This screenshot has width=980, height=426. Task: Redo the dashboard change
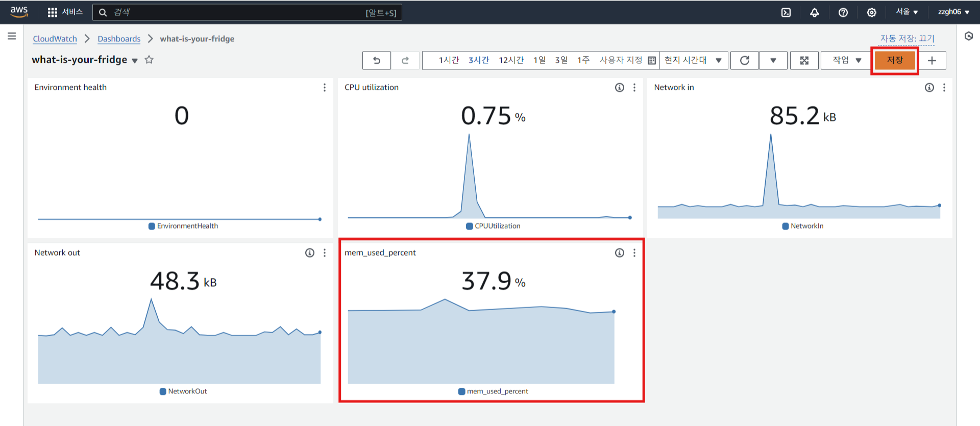click(405, 60)
